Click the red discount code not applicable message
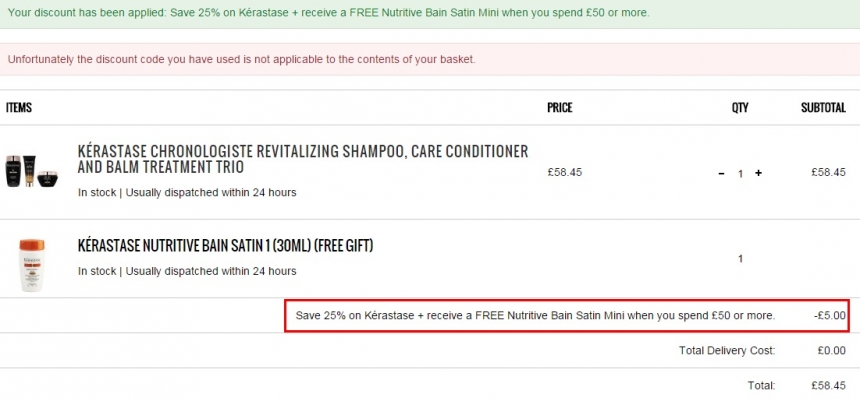 (x=430, y=59)
